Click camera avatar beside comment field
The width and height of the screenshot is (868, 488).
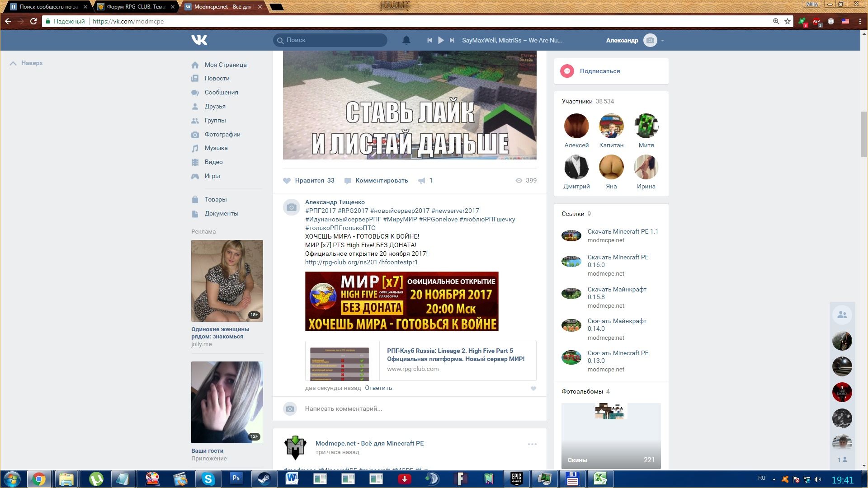pos(290,408)
